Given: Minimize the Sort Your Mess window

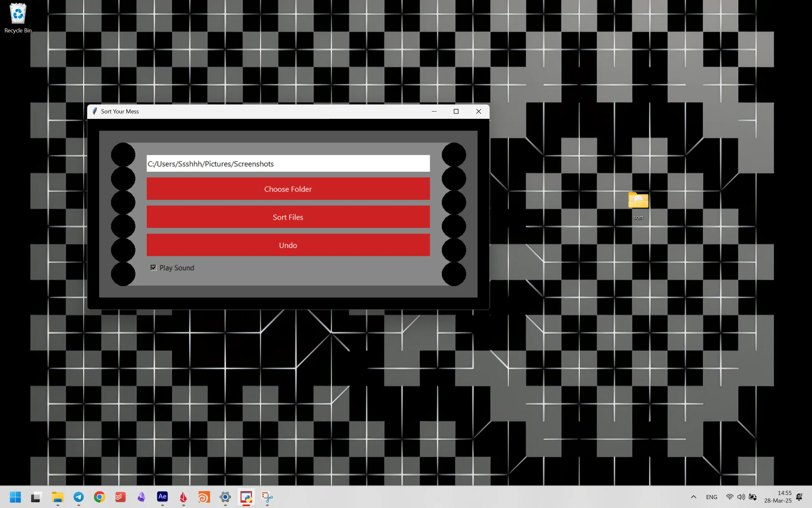Looking at the screenshot, I should click(x=434, y=111).
